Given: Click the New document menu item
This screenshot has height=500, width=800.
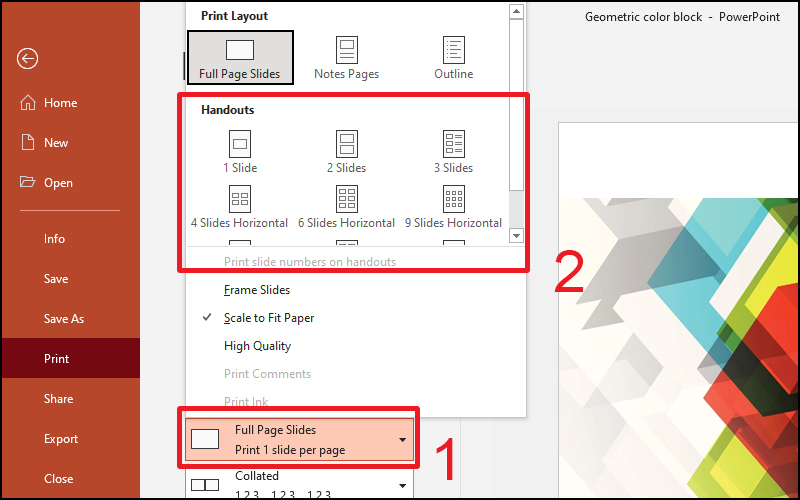Looking at the screenshot, I should click(70, 142).
